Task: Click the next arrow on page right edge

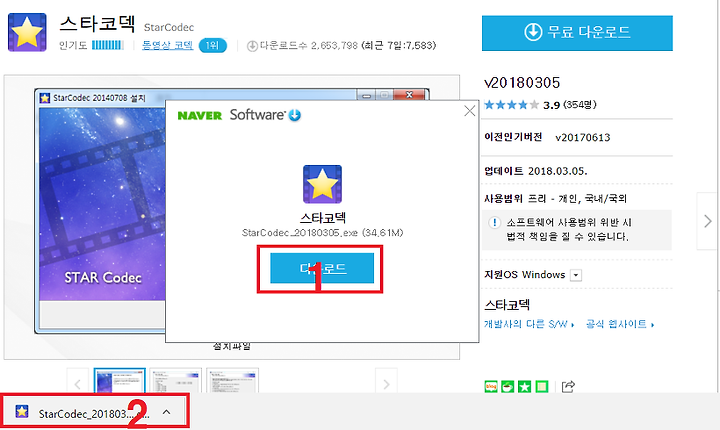Action: 708,221
